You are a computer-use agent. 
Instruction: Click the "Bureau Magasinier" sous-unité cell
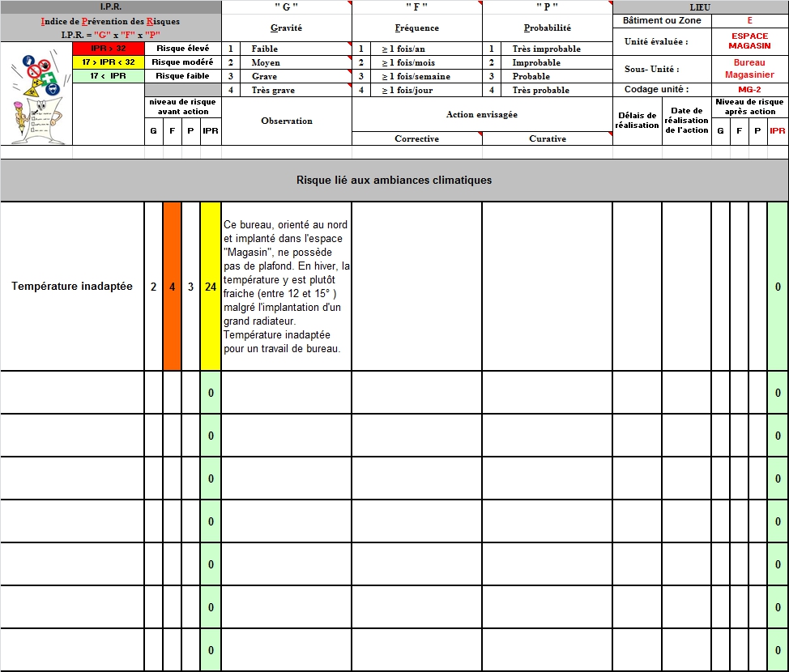tap(749, 69)
